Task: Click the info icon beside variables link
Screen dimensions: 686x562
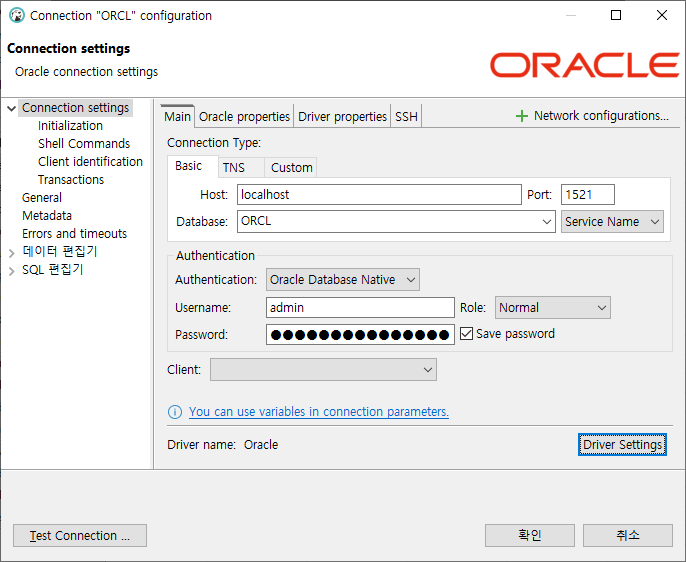Action: click(175, 412)
